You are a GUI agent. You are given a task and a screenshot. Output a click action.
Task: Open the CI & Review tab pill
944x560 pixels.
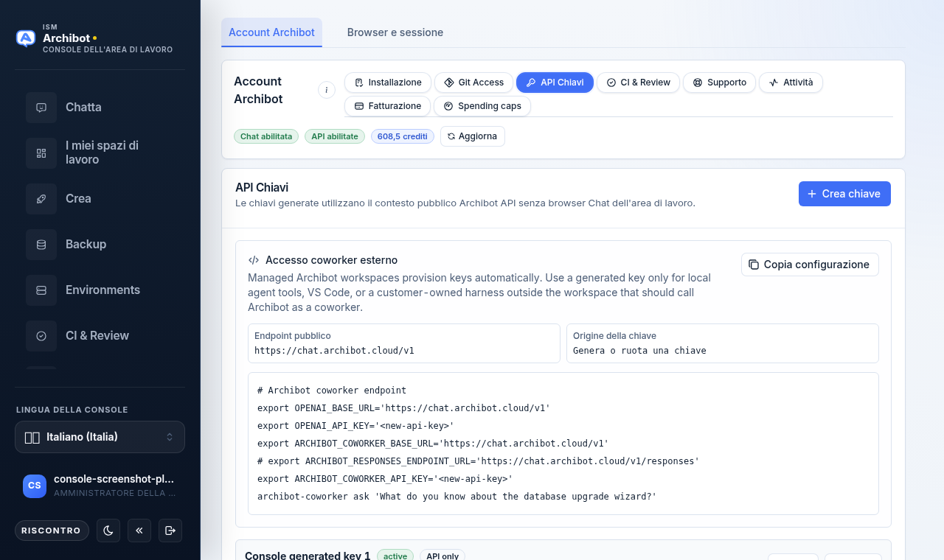638,83
